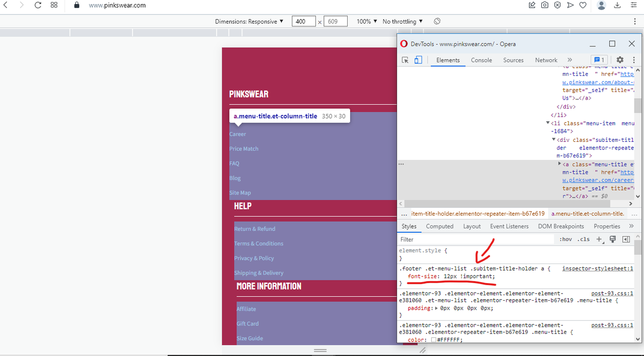Switch to the Sources tab
The width and height of the screenshot is (644, 356).
tap(513, 60)
